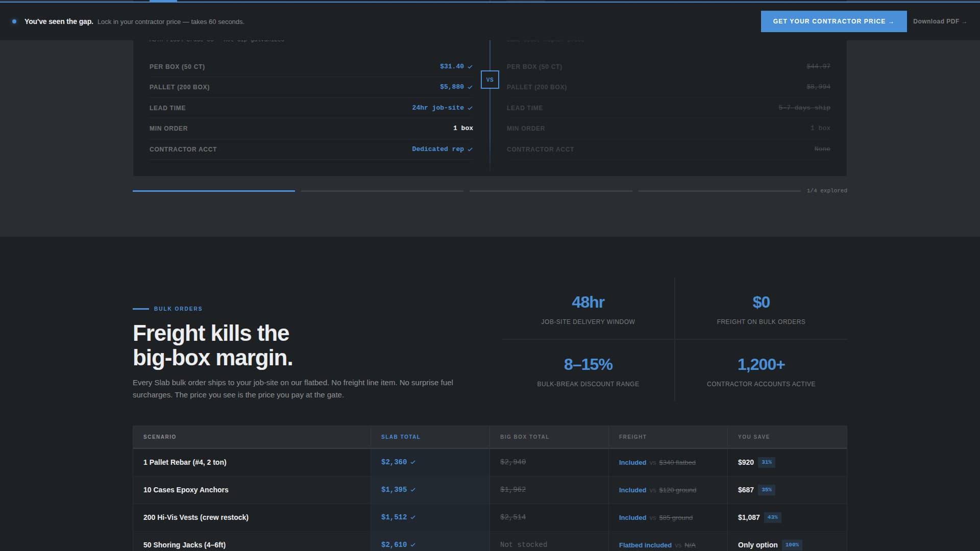The height and width of the screenshot is (551, 980).
Task: Click the checkmark on Included freight for rebar
Action: [x=633, y=462]
